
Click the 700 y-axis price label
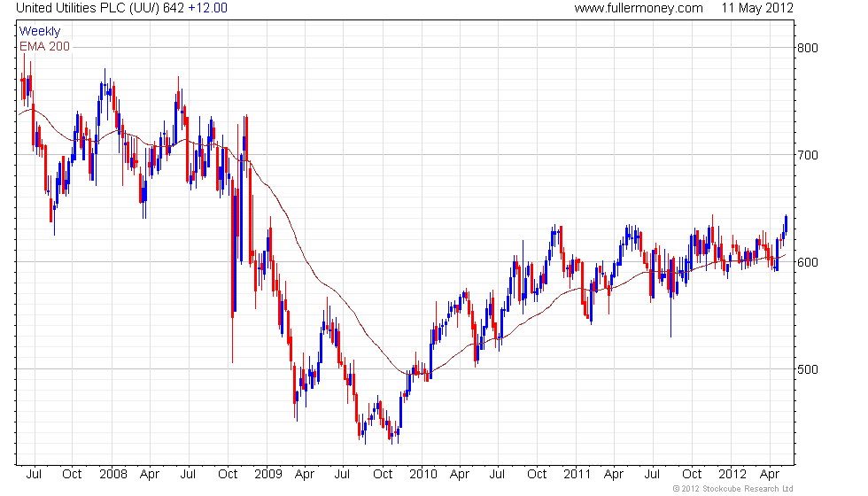tap(807, 156)
